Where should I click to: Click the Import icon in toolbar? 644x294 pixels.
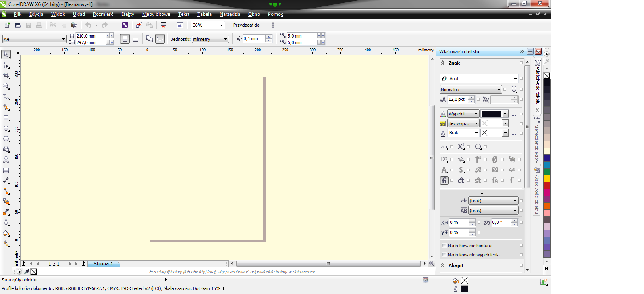(139, 25)
